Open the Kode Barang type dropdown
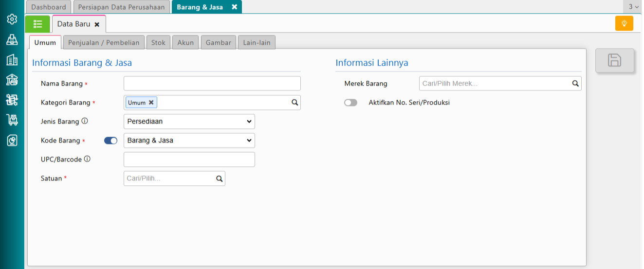The image size is (644, 269). [x=189, y=141]
